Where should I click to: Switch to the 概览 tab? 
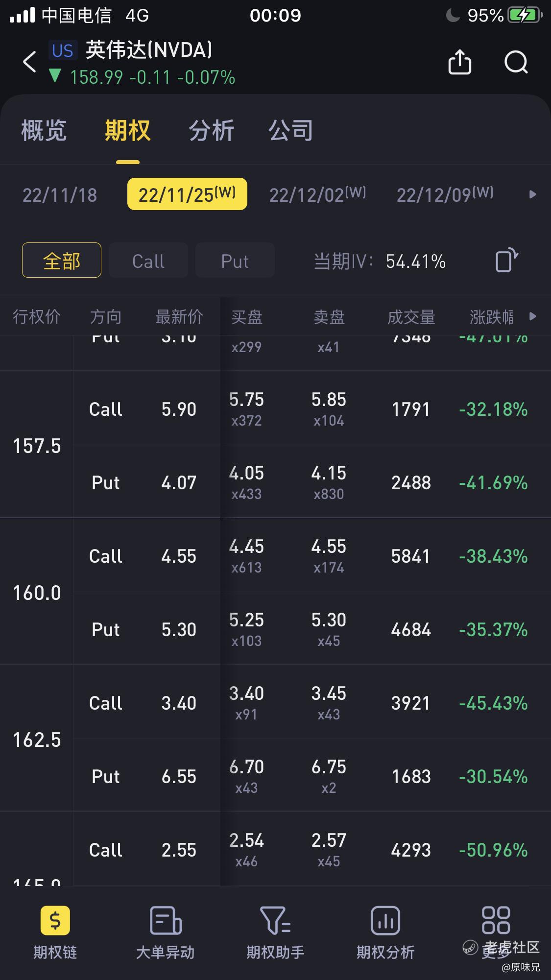44,131
